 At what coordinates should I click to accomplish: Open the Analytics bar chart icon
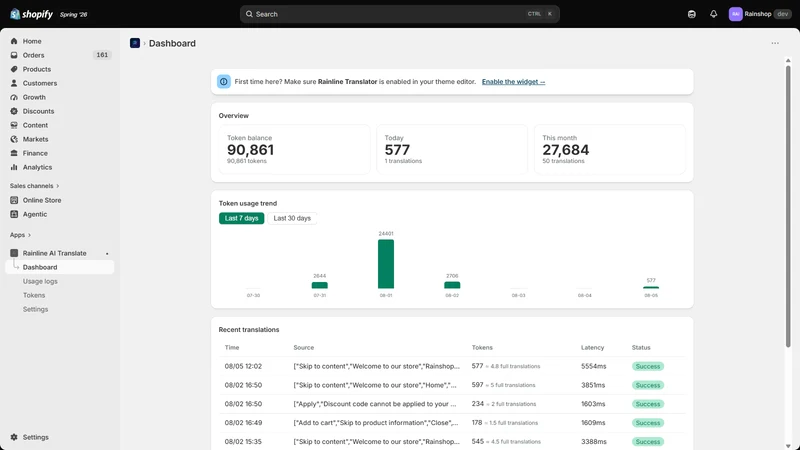(x=14, y=167)
